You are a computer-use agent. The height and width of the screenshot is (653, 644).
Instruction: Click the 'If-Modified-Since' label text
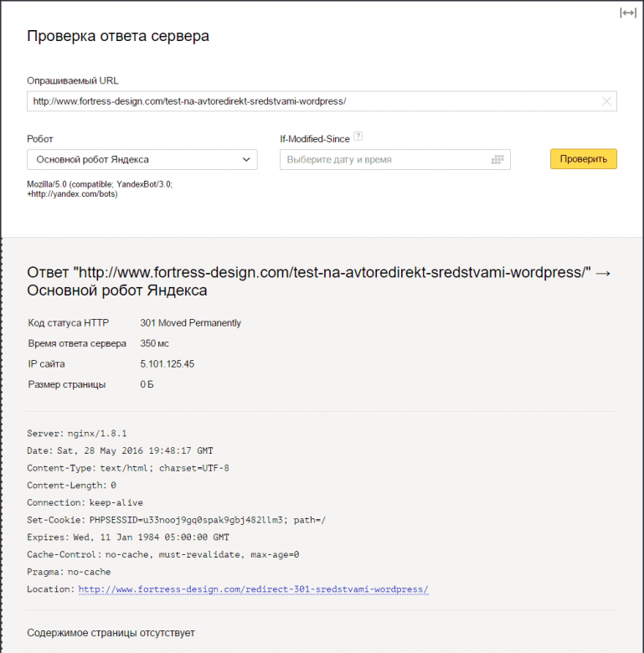tap(315, 139)
